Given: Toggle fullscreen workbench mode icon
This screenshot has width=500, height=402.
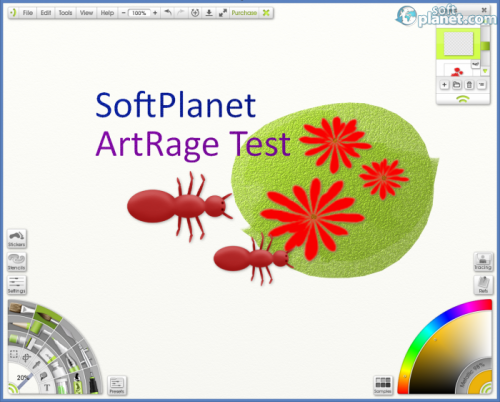Looking at the screenshot, I should point(223,13).
